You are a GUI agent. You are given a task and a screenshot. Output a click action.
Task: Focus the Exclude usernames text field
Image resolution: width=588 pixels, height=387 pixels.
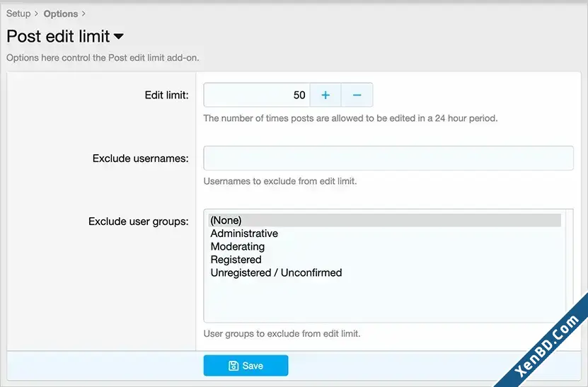388,158
